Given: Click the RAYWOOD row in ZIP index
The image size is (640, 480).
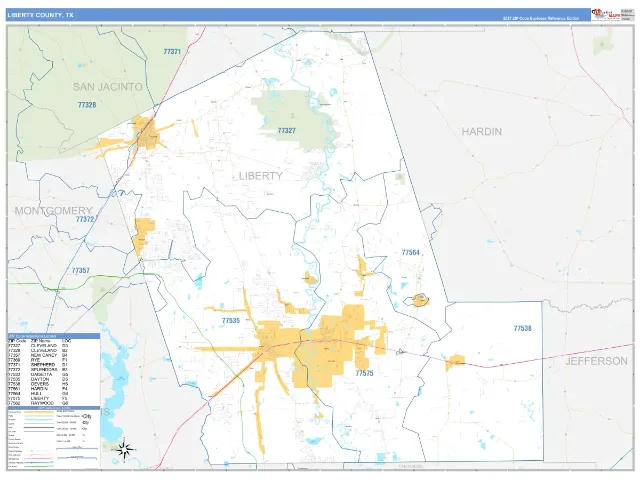Looking at the screenshot, I should point(38,403).
